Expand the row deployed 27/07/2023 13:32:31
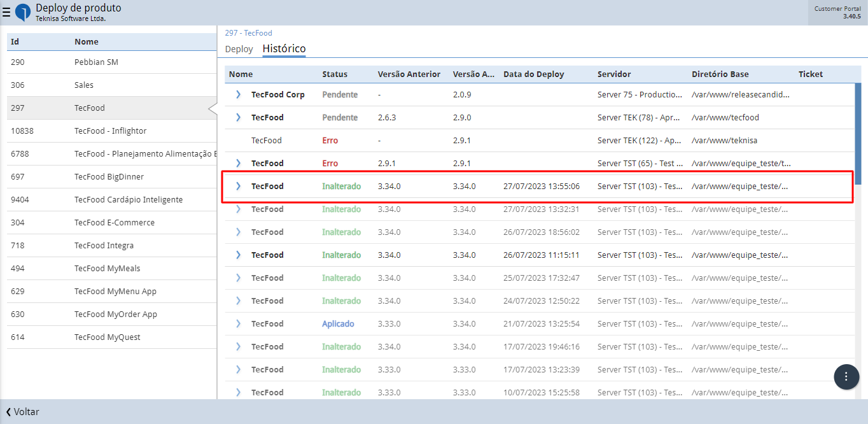 (x=239, y=209)
